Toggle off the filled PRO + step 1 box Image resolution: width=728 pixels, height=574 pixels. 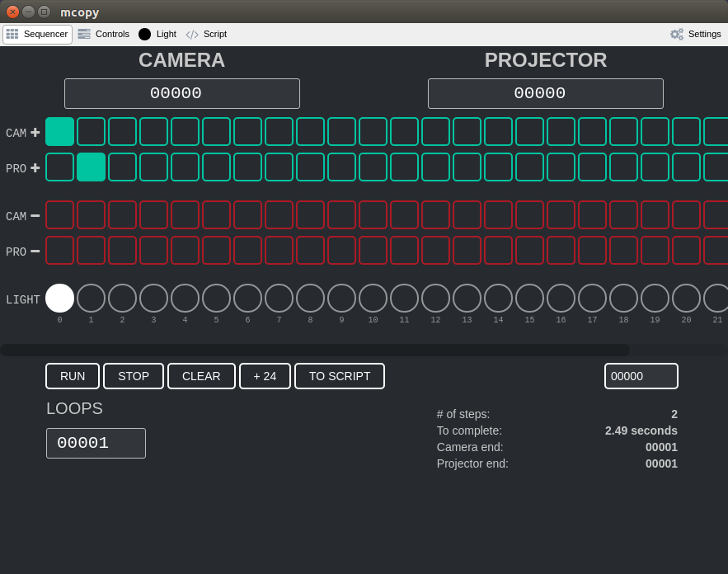tap(91, 167)
